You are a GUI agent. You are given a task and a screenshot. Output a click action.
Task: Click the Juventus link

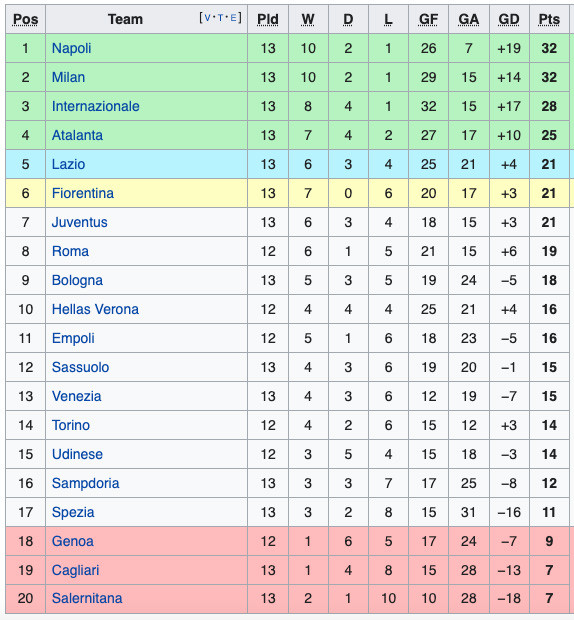pyautogui.click(x=79, y=222)
